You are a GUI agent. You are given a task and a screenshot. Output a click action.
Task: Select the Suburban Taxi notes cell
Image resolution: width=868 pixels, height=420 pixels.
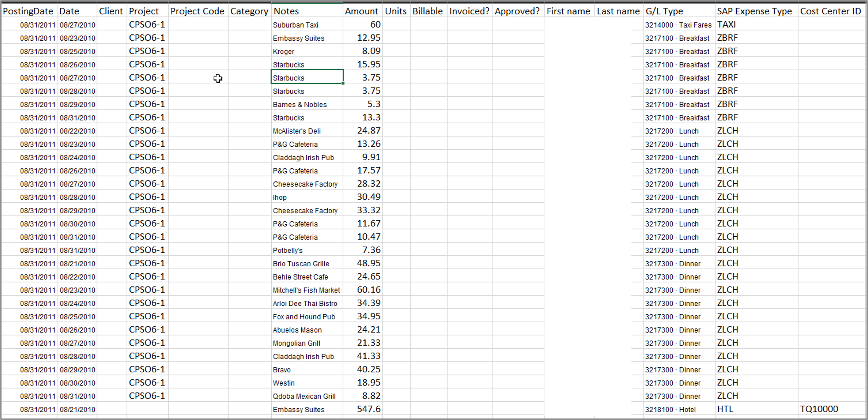[307, 25]
